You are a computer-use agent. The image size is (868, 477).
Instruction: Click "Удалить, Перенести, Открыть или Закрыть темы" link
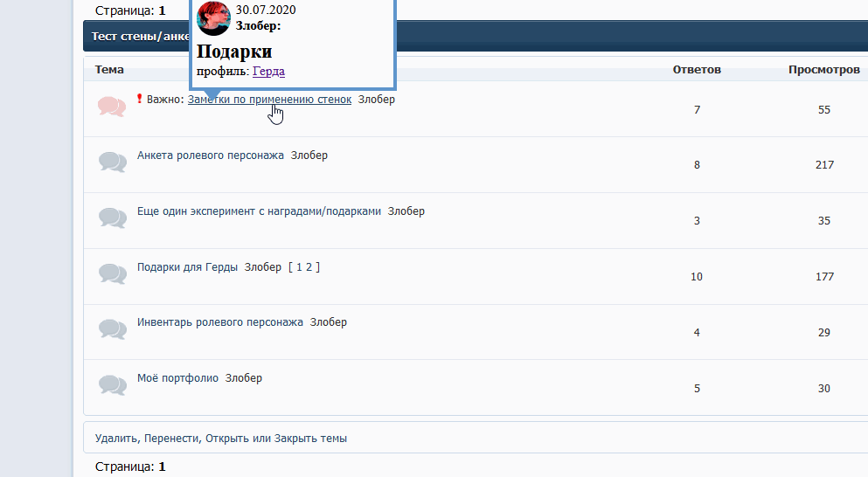[220, 439]
